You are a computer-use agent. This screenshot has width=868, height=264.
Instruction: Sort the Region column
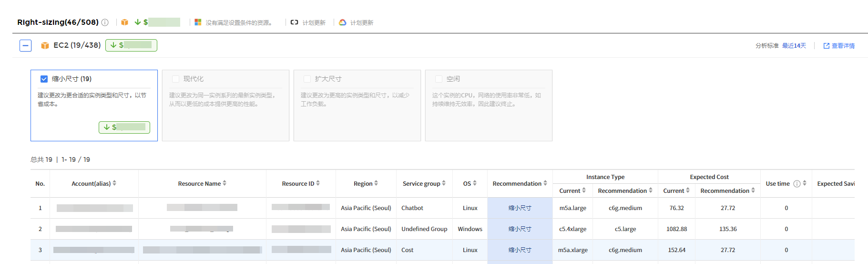pyautogui.click(x=376, y=183)
